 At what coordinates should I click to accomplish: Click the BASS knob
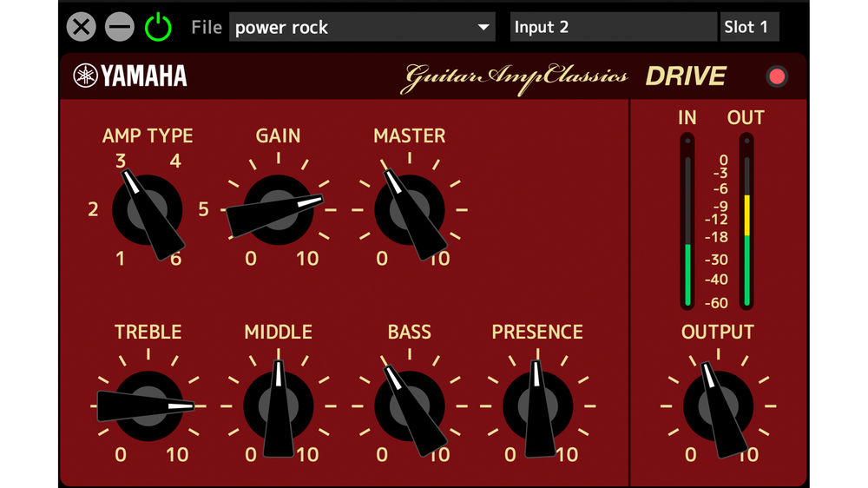pyautogui.click(x=409, y=406)
